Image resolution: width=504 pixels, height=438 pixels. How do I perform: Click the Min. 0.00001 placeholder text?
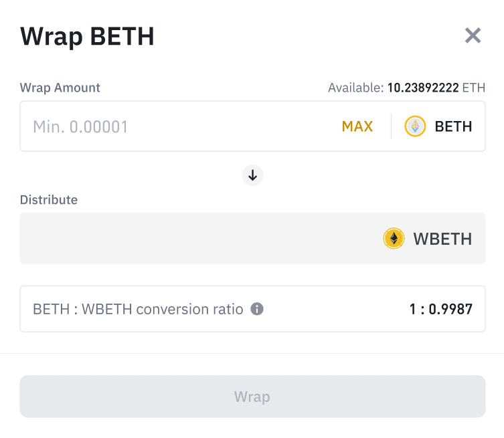[x=80, y=126]
